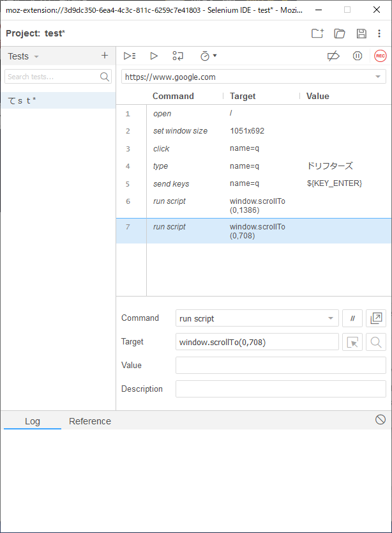Save the current project
This screenshot has width=392, height=533.
361,33
